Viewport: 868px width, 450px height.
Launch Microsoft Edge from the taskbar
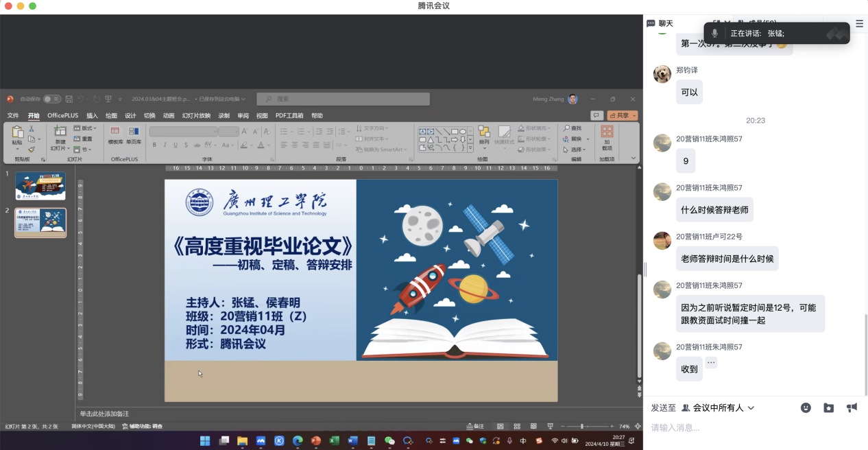(298, 441)
